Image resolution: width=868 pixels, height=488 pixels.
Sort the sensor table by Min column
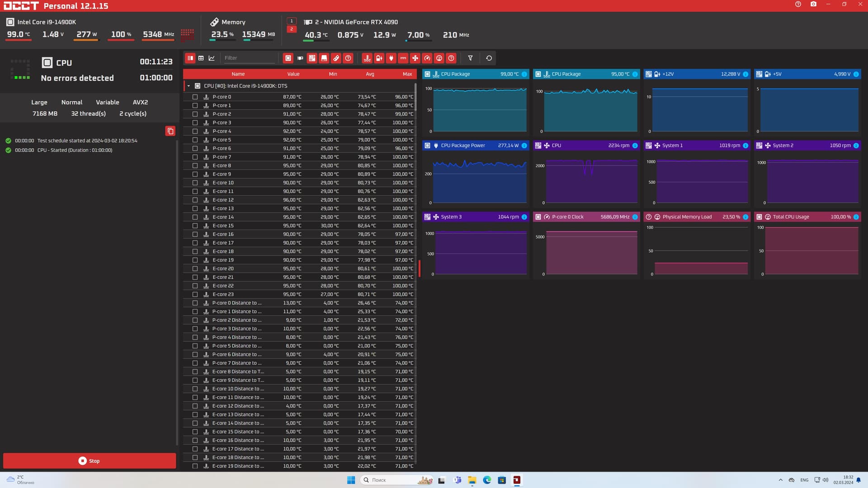click(333, 74)
